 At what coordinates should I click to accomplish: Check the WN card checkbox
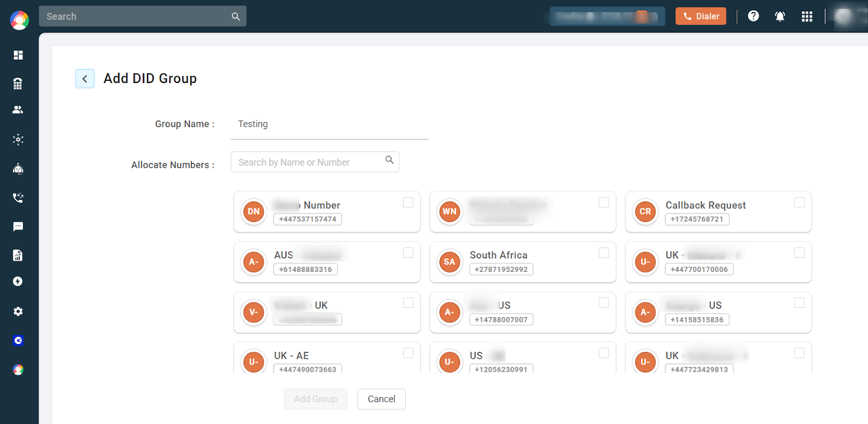(604, 202)
